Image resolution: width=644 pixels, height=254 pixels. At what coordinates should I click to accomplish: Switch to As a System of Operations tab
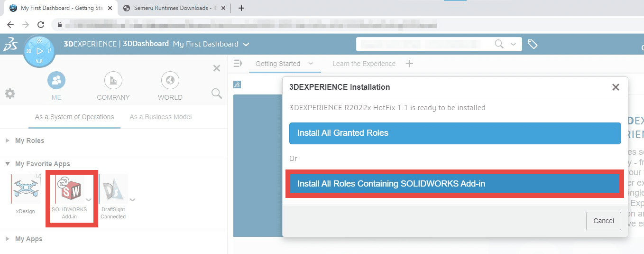[74, 117]
